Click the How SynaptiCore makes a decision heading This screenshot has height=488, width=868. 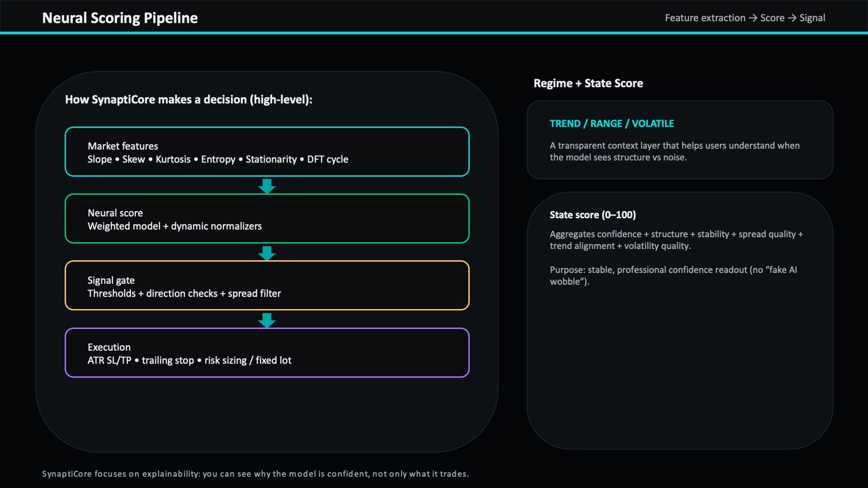click(189, 100)
